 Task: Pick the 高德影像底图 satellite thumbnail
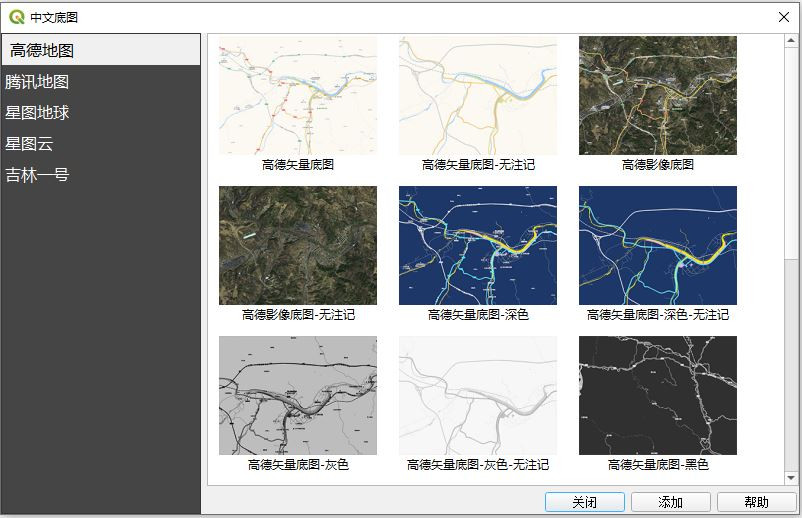tap(658, 96)
